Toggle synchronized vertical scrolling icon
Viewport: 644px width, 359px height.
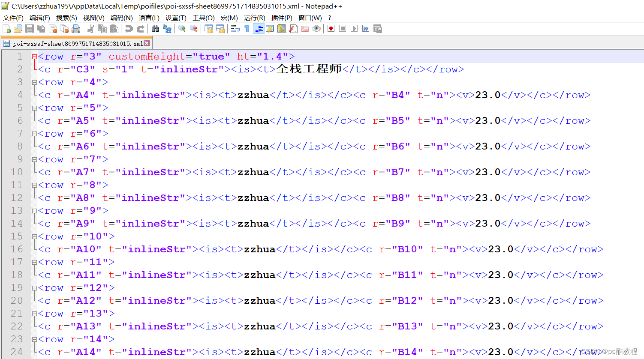(x=209, y=29)
